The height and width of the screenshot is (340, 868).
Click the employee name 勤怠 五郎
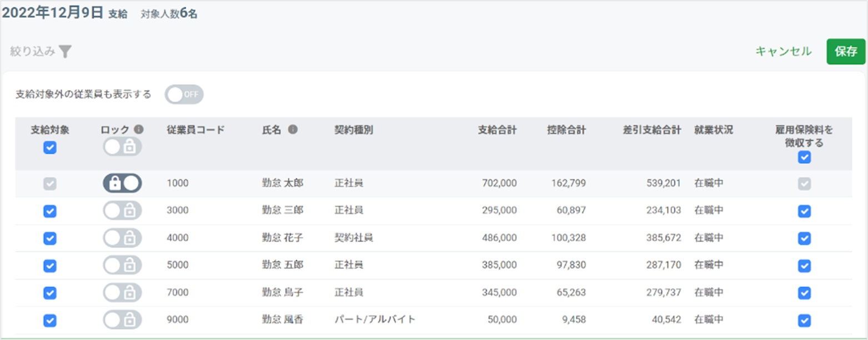[283, 265]
